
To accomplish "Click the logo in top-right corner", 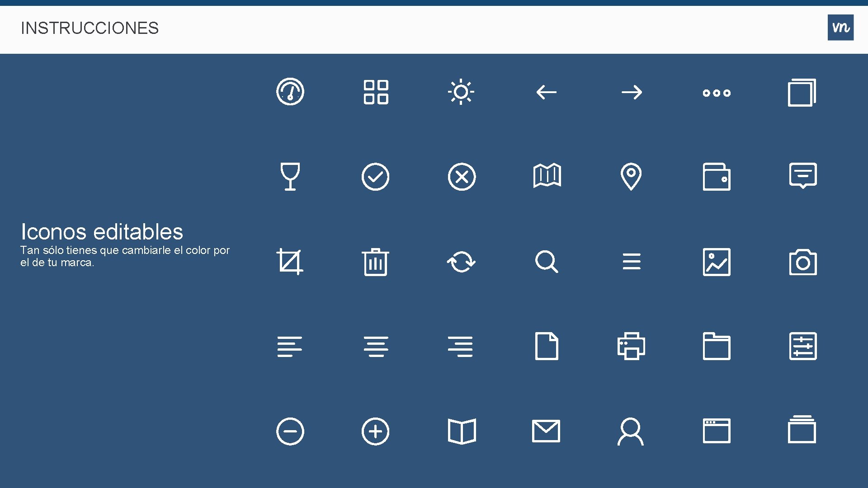I will [x=840, y=28].
